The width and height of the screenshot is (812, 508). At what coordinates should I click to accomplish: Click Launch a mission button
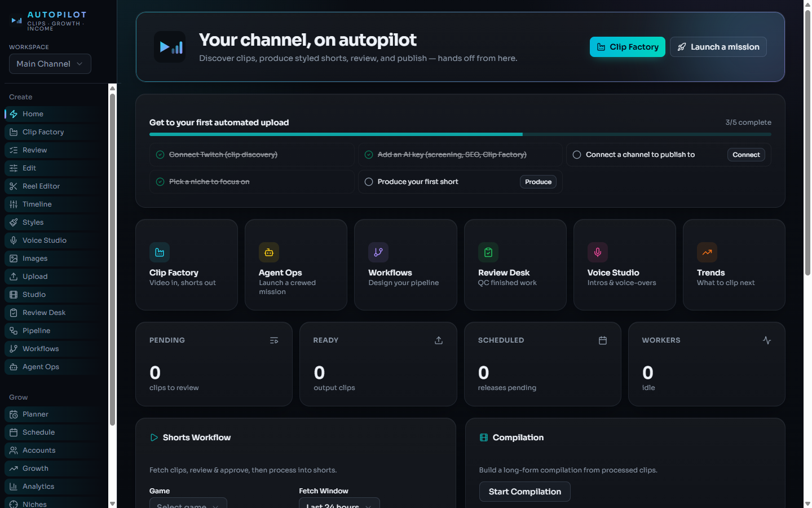[x=718, y=47]
